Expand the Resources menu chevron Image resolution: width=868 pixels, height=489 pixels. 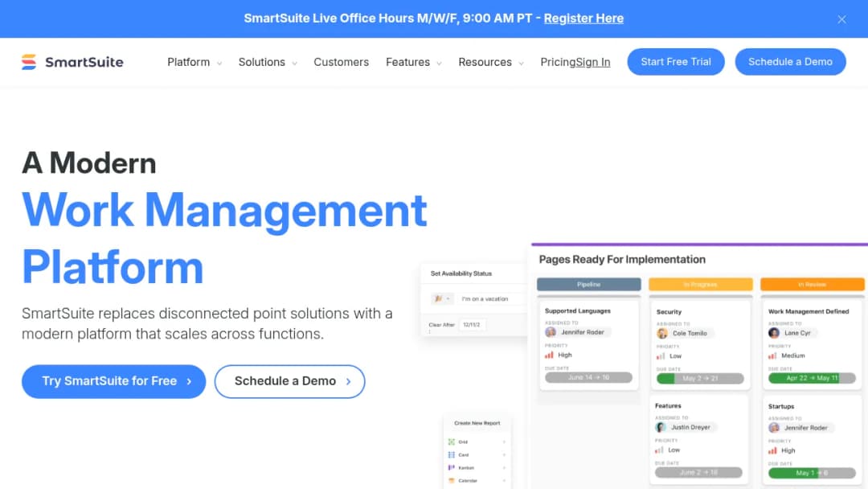pos(521,63)
